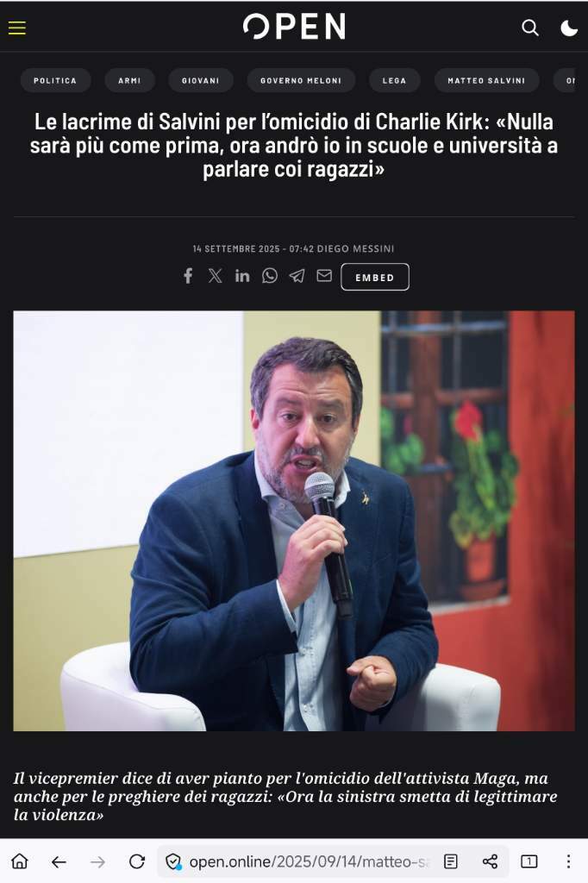Screen dimensions: 588x883
Task: Open the yellow hamburger menu
Action: click(x=17, y=28)
